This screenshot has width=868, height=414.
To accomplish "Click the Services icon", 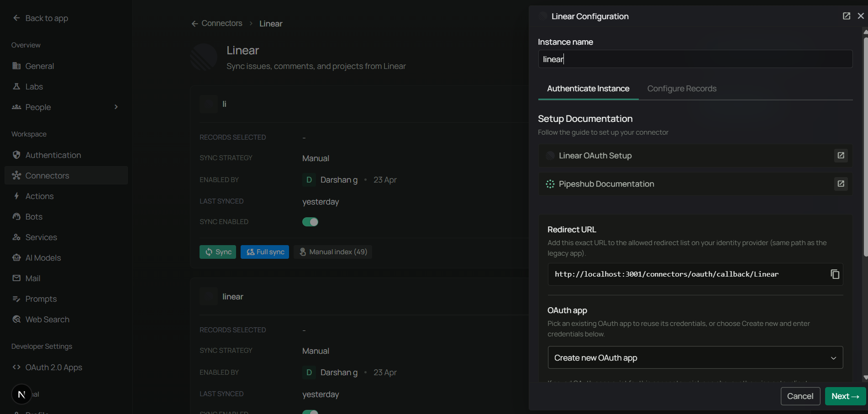I will 16,237.
